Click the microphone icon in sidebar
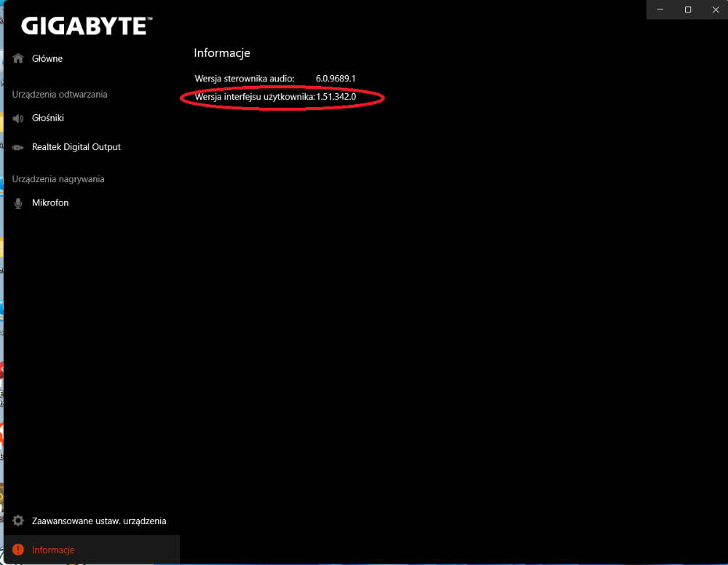The image size is (728, 565). (18, 203)
